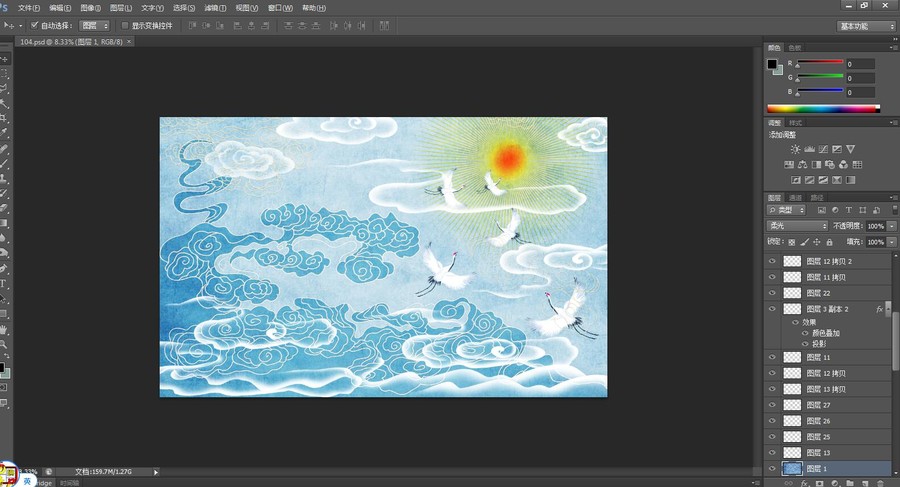Open the 图像(I) menu

click(90, 8)
